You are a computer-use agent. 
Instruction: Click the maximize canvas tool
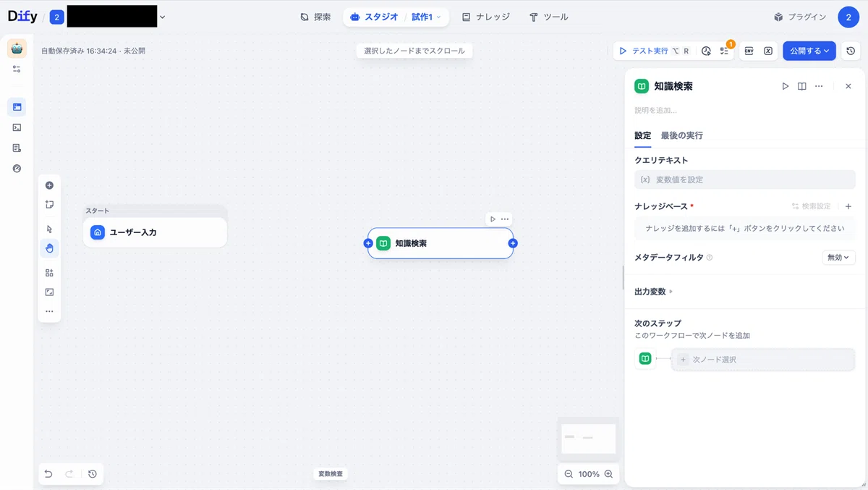49,292
